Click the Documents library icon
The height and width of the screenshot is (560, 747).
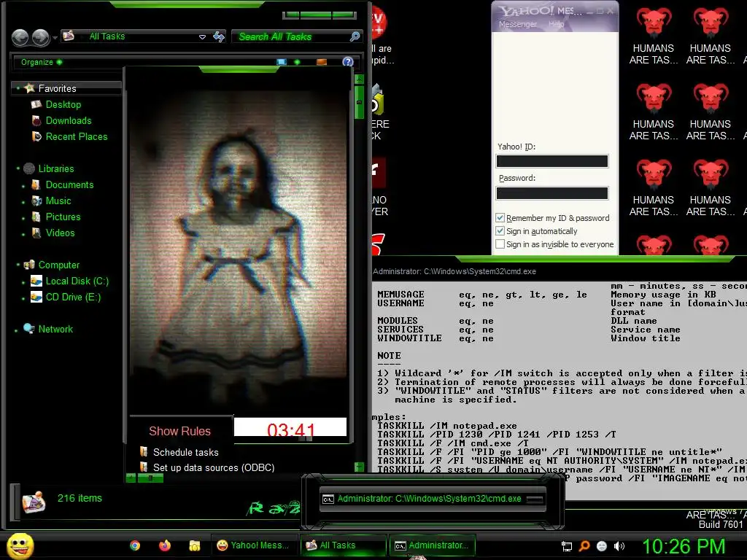(36, 184)
